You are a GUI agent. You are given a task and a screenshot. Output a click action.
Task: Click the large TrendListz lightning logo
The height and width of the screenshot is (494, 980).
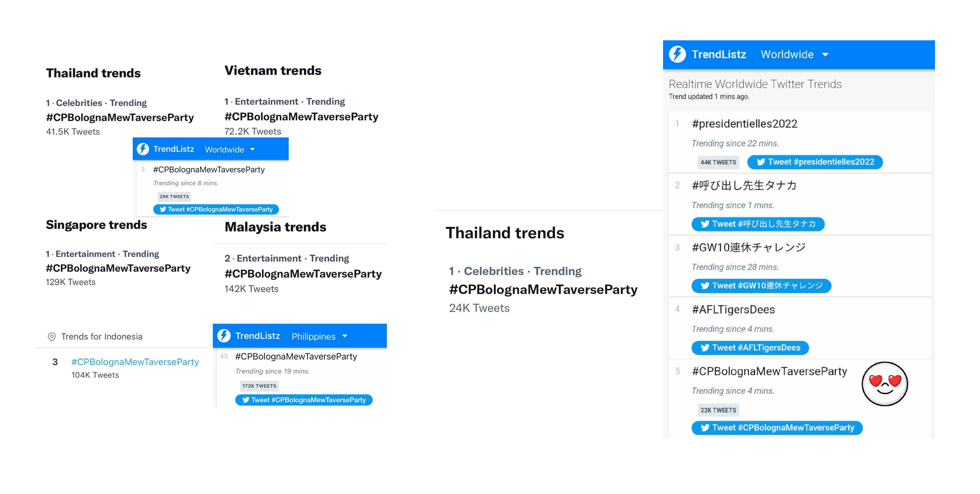(x=677, y=54)
